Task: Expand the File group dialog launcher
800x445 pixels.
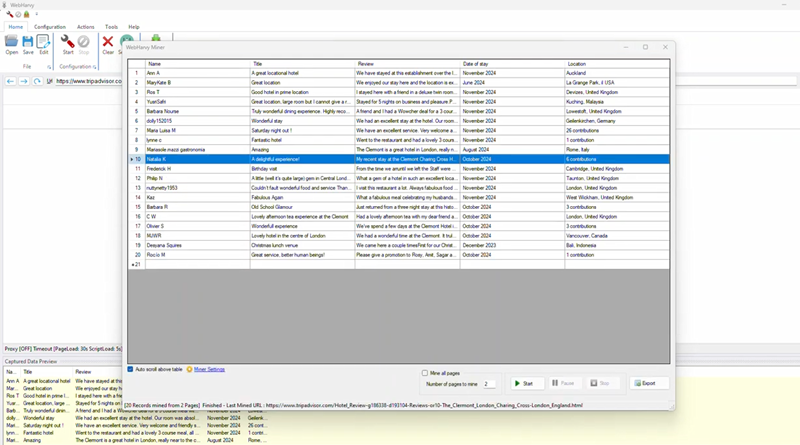Action: click(50, 67)
